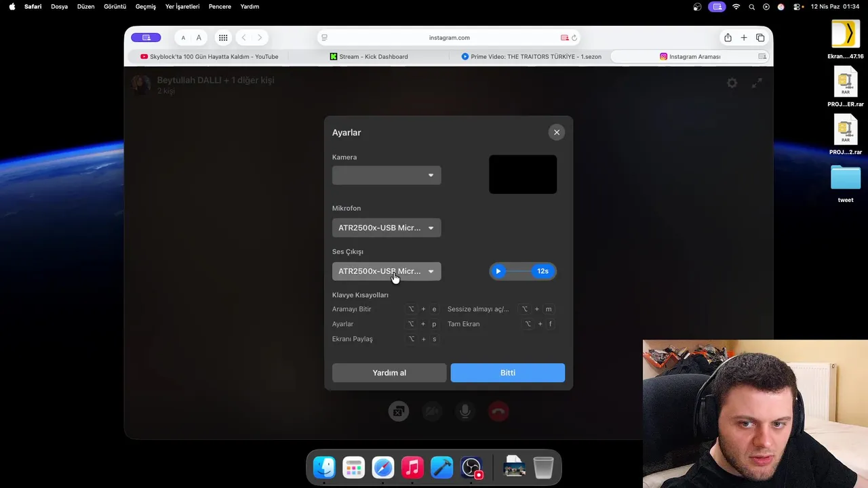Viewport: 868px width, 488px height.
Task: Select the Ekran...47.16 file on desktop
Action: click(846, 40)
